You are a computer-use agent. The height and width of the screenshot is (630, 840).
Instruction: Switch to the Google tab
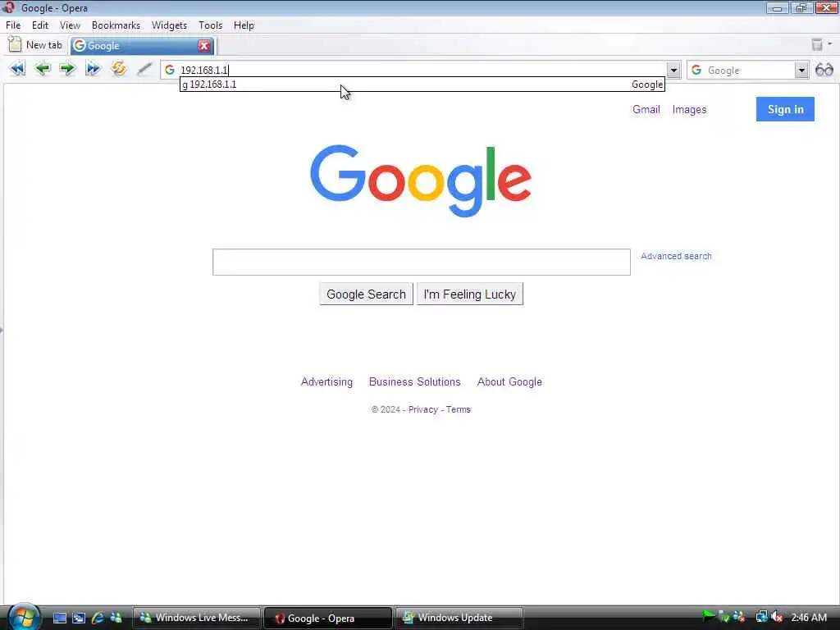pos(142,46)
